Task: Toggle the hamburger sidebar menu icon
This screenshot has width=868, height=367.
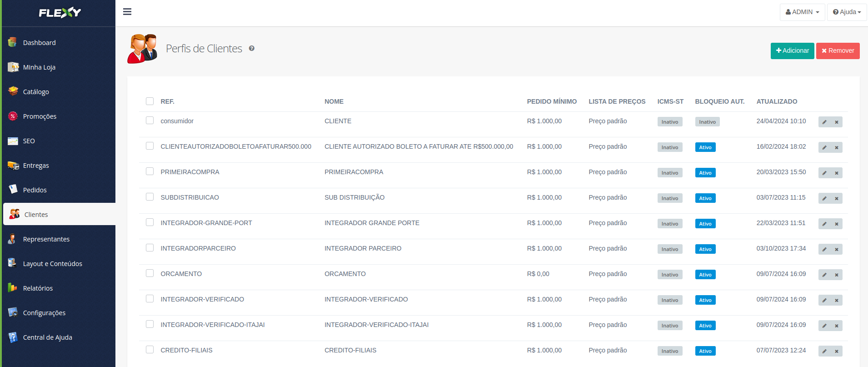Action: 127,12
